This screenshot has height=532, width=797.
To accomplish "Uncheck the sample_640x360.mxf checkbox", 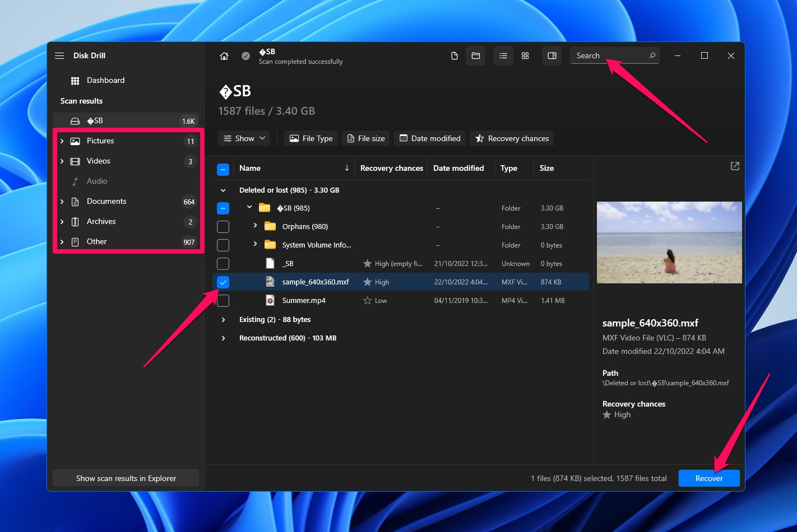I will pos(223,282).
